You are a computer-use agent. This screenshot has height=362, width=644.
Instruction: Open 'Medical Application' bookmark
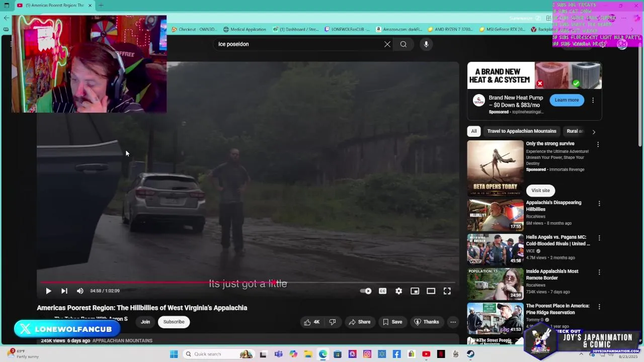[245, 29]
